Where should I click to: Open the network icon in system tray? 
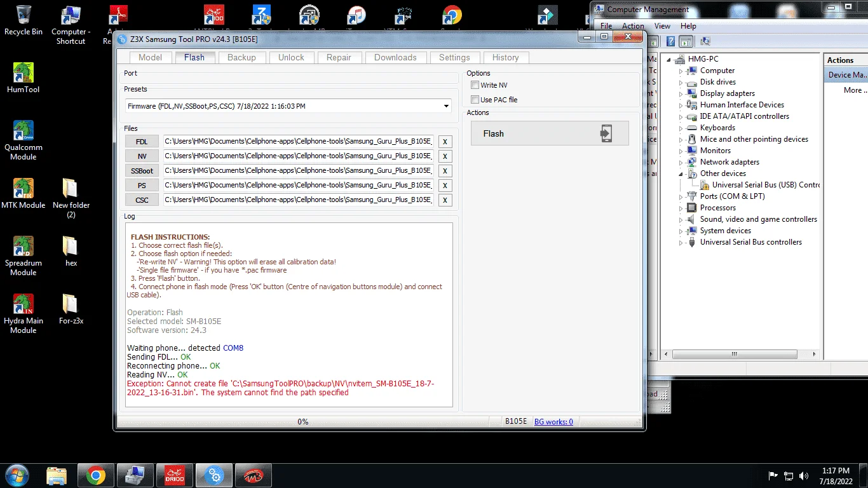pyautogui.click(x=789, y=475)
